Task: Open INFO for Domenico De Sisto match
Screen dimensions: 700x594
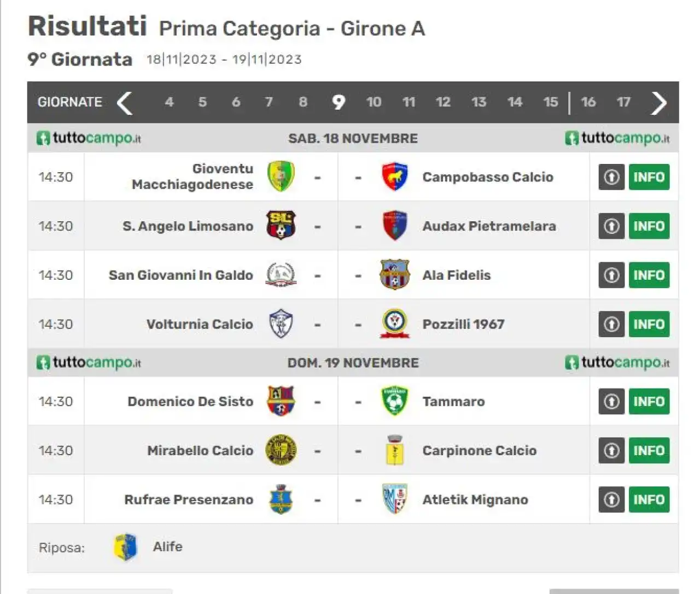Action: pos(649,402)
